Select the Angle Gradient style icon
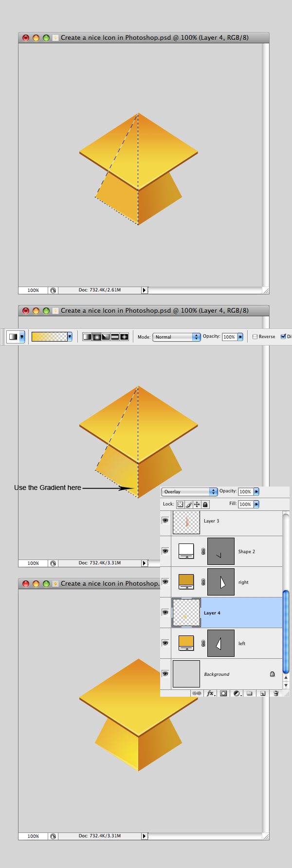This screenshot has height=868, width=292. tap(106, 337)
